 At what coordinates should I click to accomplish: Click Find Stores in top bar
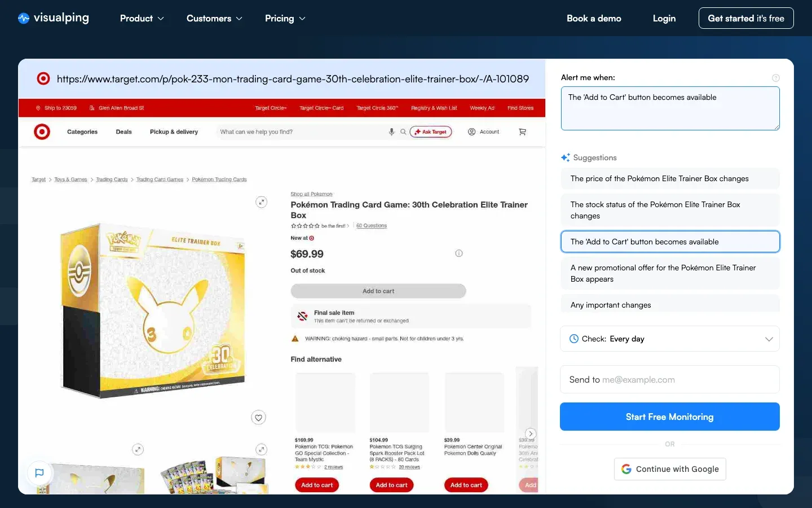coord(520,108)
